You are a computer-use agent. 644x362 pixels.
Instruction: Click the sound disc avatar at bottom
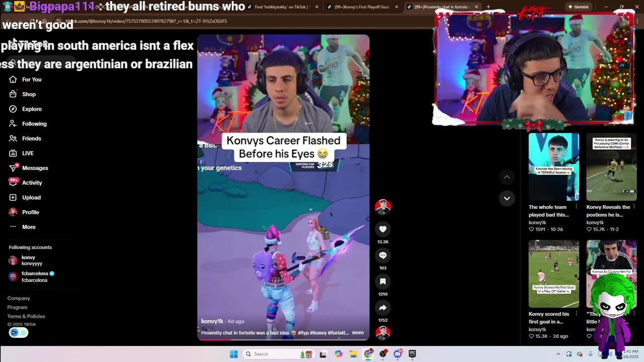click(382, 333)
